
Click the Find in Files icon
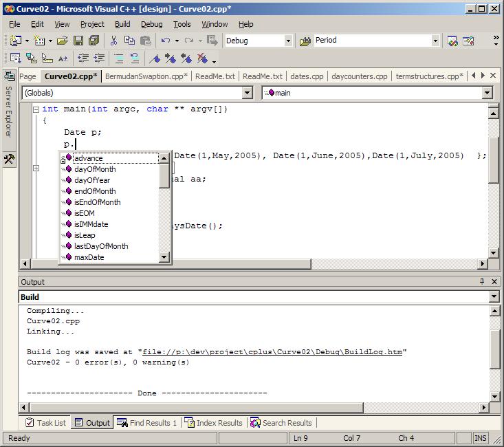click(305, 41)
